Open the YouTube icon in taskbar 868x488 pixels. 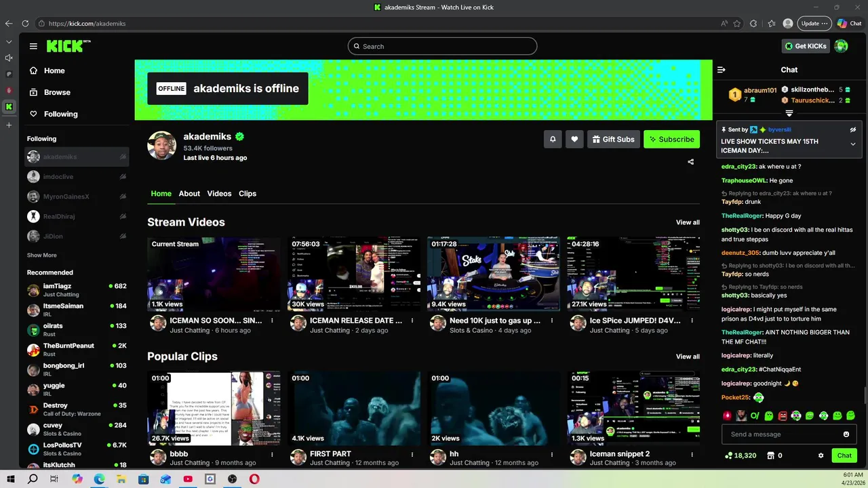[x=188, y=479]
